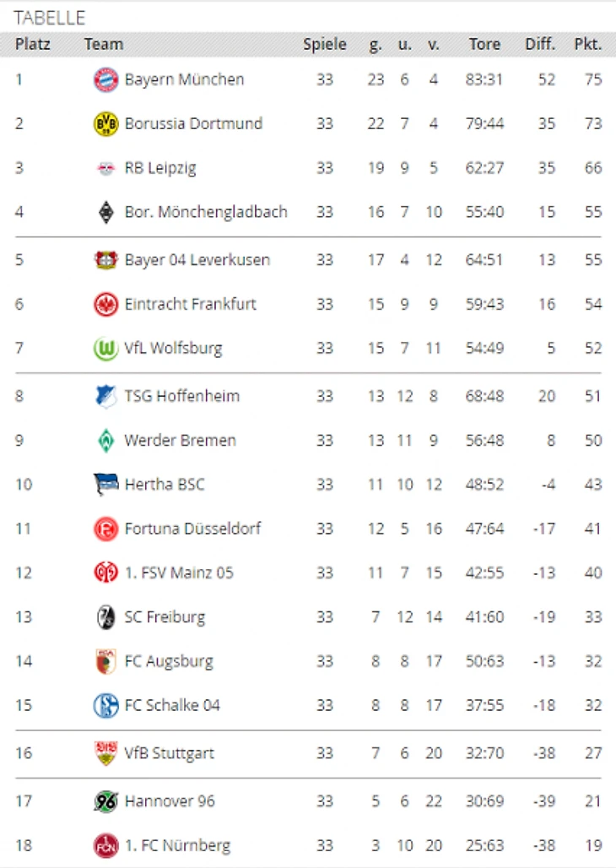This screenshot has width=616, height=868.
Task: Click the Tore column header
Action: pyautogui.click(x=484, y=44)
